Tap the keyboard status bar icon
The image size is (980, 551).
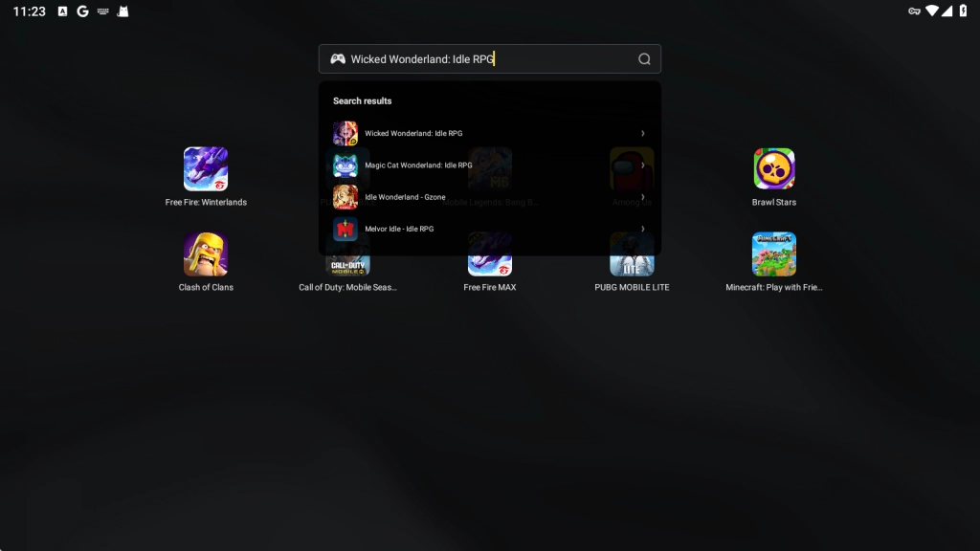tap(103, 11)
